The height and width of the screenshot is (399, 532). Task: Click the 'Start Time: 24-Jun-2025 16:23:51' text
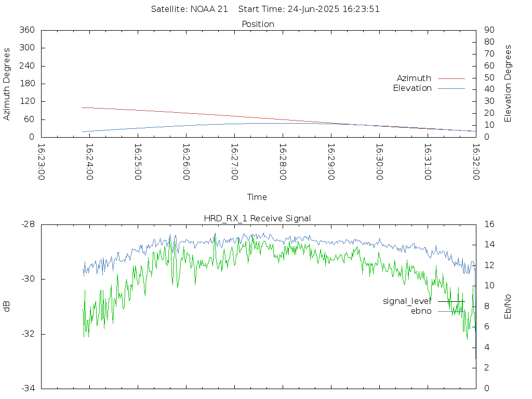coord(309,9)
